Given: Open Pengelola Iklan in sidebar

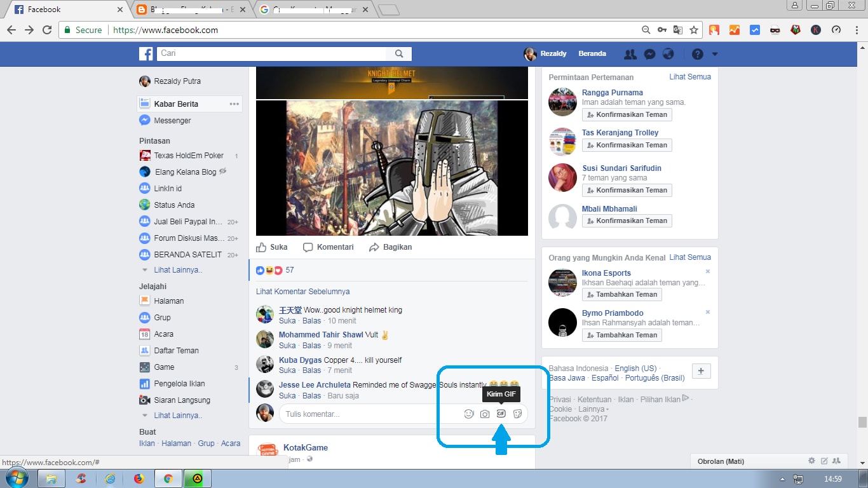Looking at the screenshot, I should (179, 384).
